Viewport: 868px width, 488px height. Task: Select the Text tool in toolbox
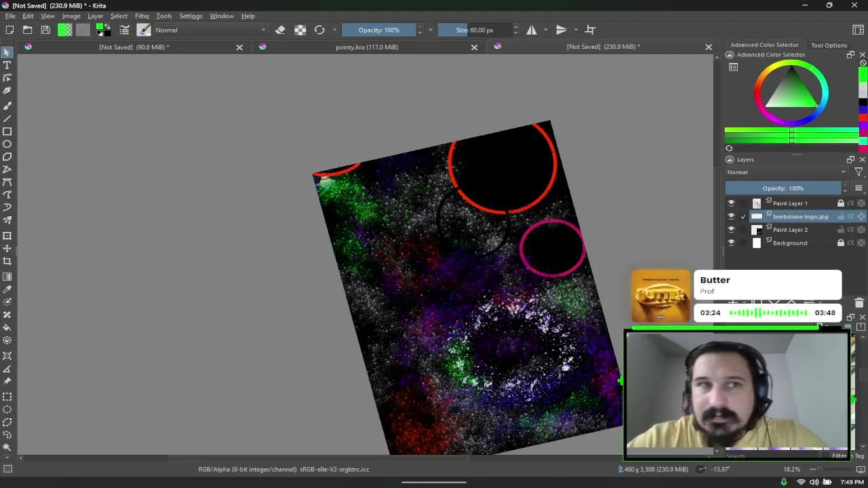tap(7, 65)
